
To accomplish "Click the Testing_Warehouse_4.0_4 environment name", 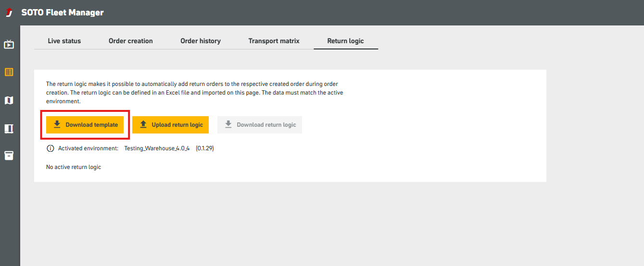I will (157, 148).
